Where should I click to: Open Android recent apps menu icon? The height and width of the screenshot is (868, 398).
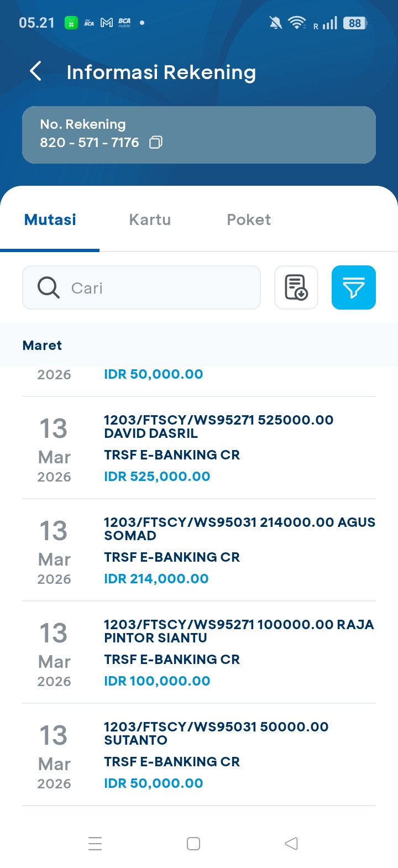[x=95, y=844]
